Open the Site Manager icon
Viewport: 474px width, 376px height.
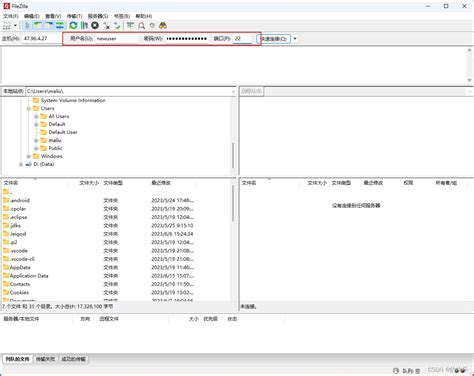click(x=7, y=25)
